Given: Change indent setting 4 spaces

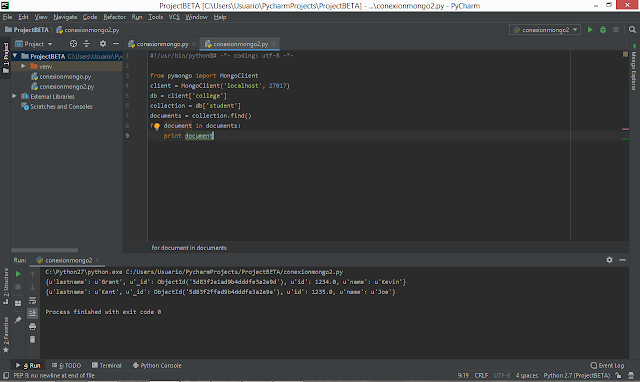Looking at the screenshot, I should [x=527, y=375].
